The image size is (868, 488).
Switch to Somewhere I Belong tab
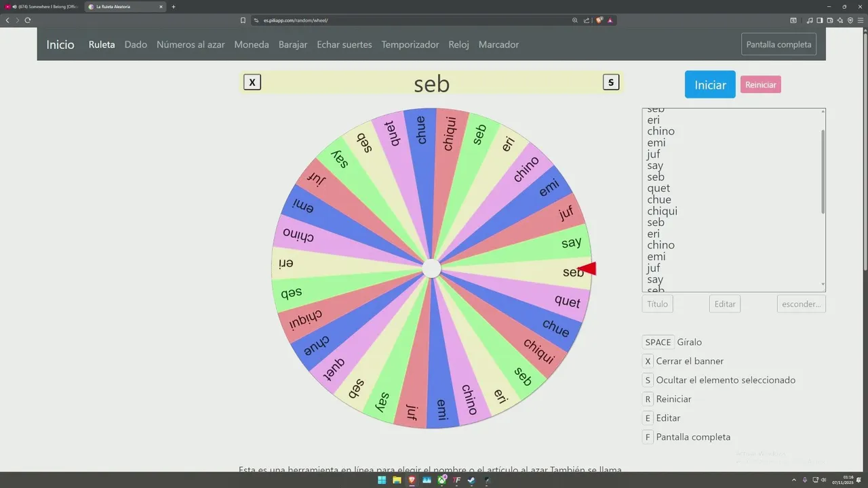[x=41, y=7]
